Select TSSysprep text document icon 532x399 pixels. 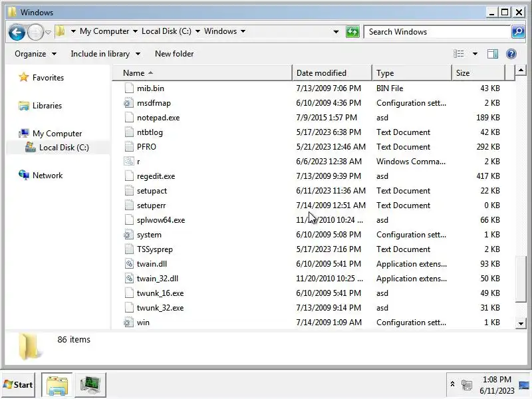129,249
